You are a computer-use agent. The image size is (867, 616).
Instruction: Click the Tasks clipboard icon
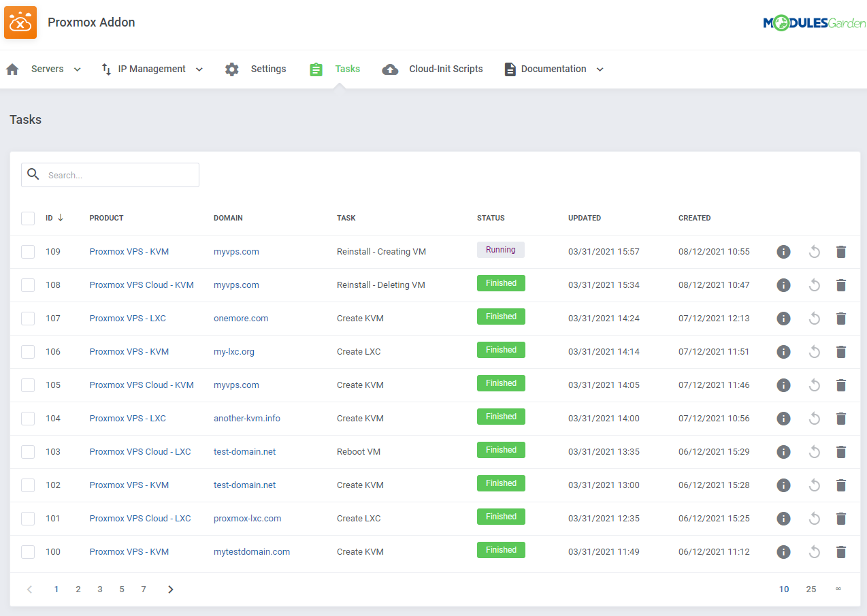tap(315, 68)
